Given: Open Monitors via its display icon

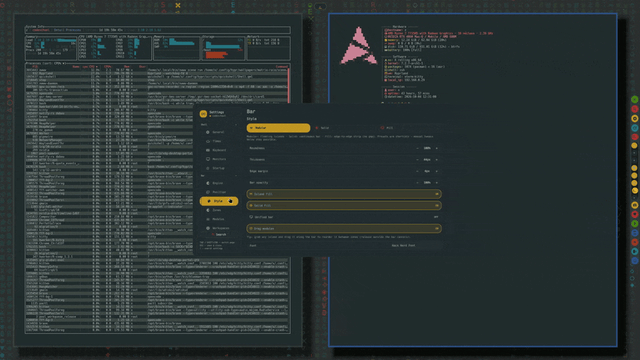Looking at the screenshot, I should (208, 159).
